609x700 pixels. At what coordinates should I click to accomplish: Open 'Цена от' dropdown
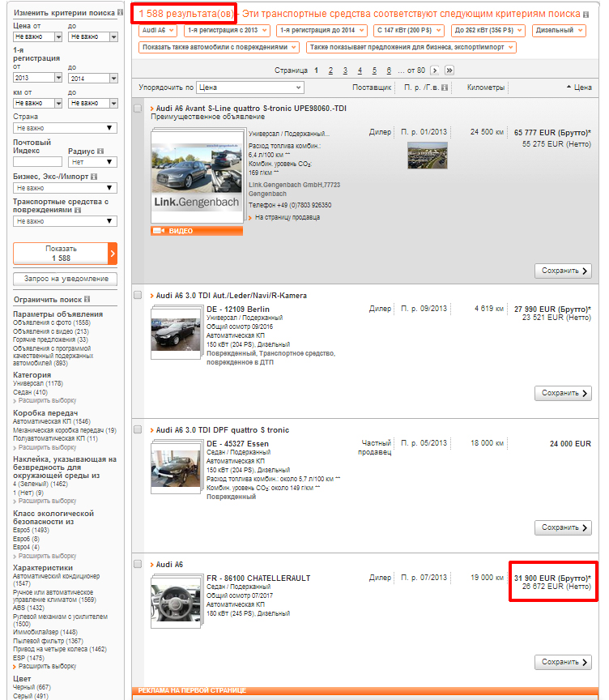37,36
